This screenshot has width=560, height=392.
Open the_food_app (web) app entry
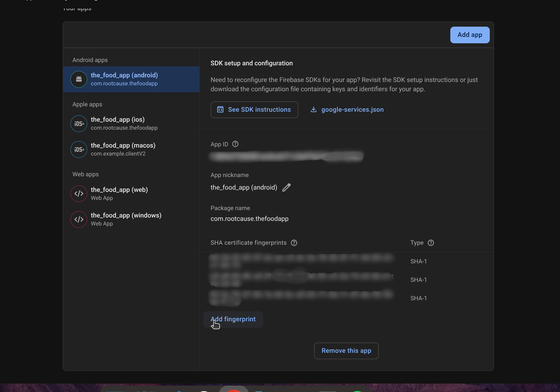[131, 194]
